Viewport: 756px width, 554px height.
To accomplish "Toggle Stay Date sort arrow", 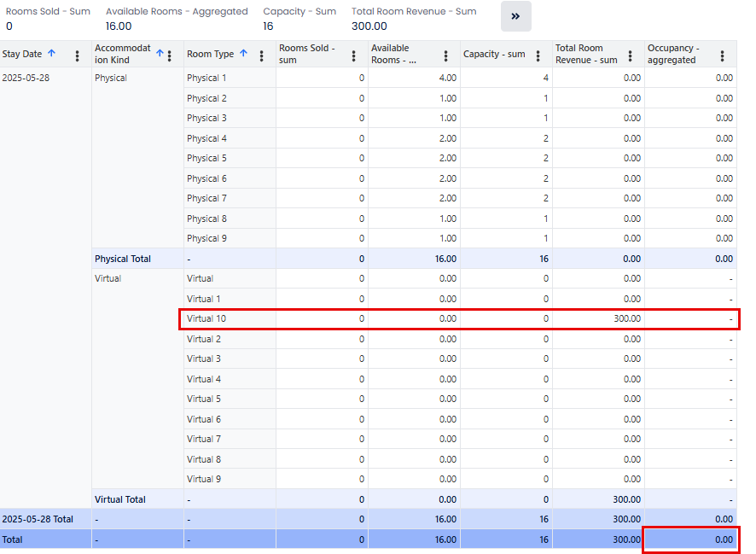I will pyautogui.click(x=51, y=54).
